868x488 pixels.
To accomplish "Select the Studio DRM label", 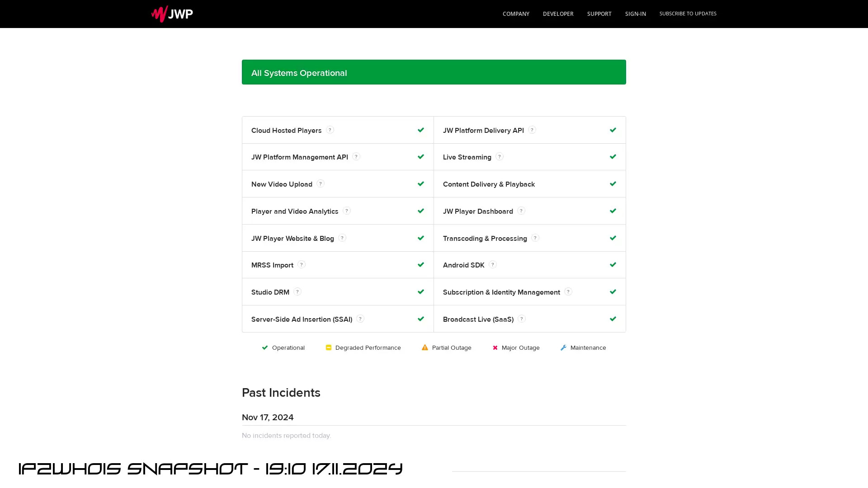I will 270,292.
